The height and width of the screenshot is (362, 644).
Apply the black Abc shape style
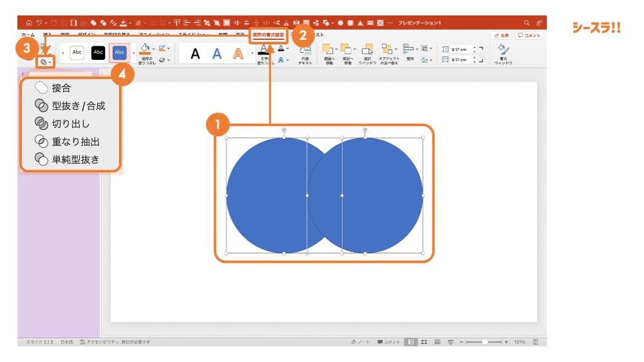tap(98, 52)
